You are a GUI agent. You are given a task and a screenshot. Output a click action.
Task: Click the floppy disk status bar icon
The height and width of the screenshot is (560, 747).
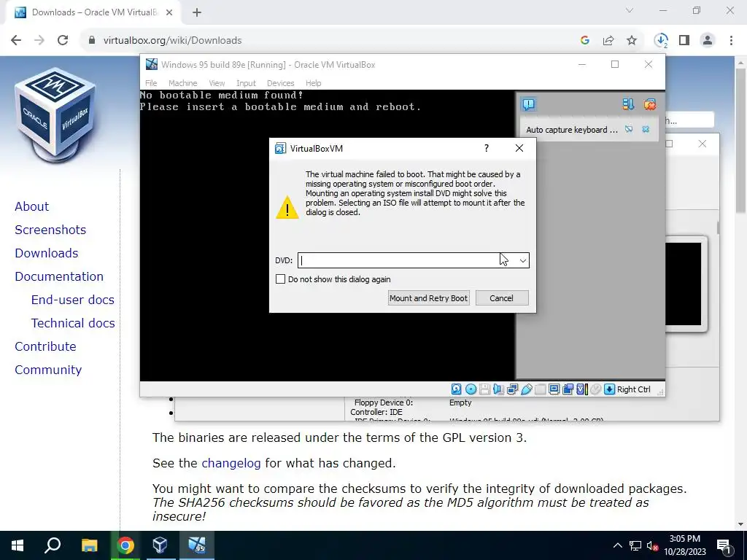click(484, 389)
